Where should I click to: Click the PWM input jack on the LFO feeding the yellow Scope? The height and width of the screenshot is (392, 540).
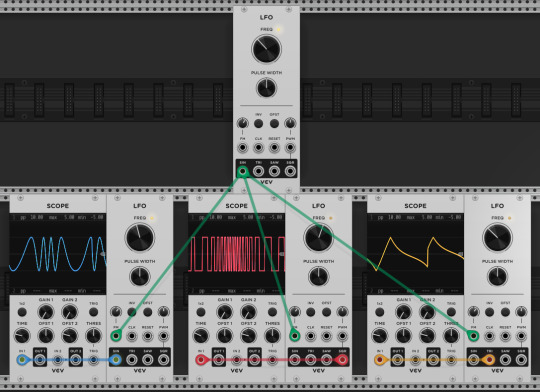coord(521,336)
